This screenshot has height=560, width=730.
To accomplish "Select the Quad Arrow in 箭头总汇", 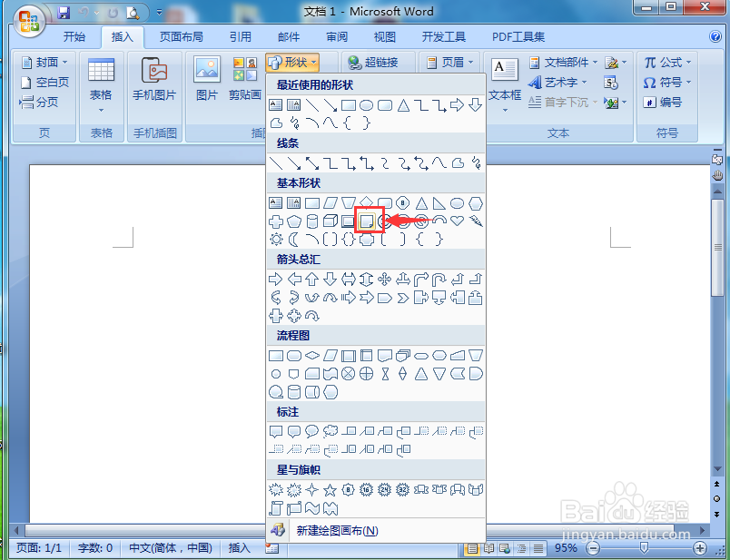I will tap(385, 280).
